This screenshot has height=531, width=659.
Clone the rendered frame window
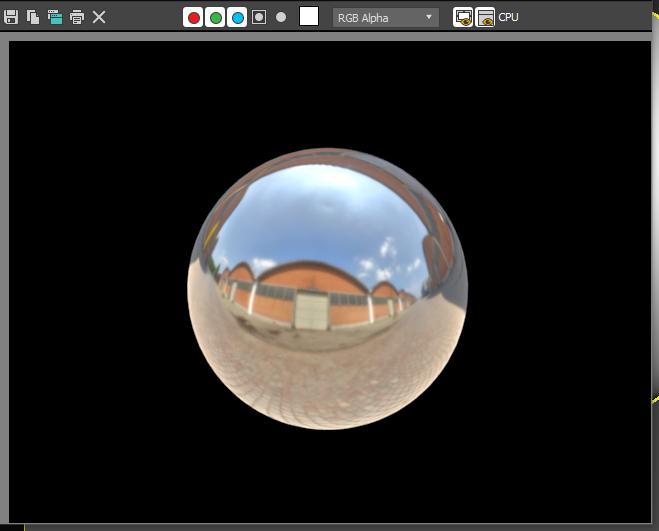(x=55, y=17)
